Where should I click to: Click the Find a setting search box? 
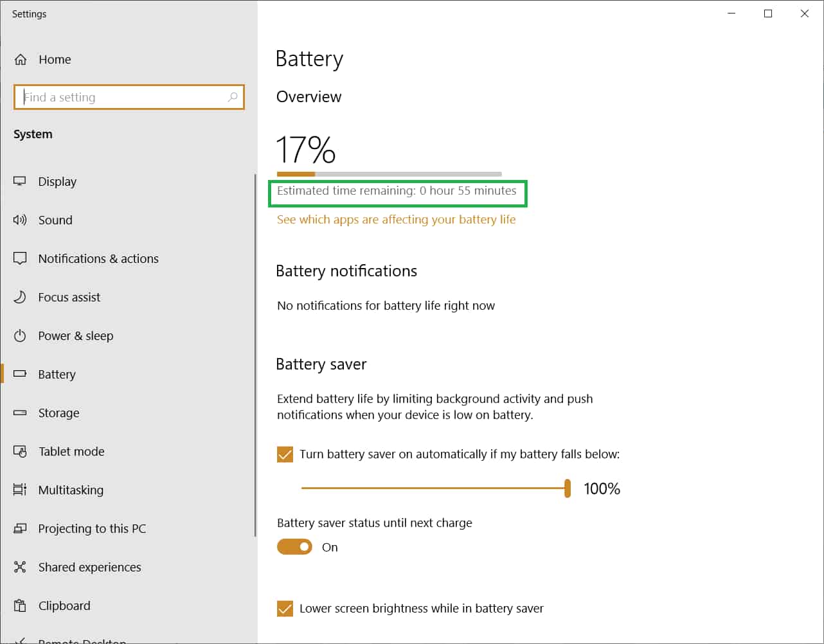[x=129, y=97]
